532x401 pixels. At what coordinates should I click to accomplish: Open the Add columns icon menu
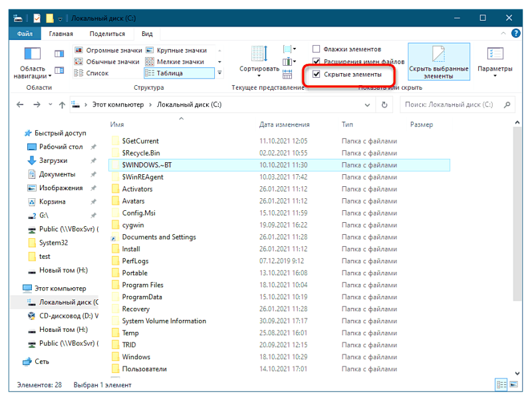point(289,62)
